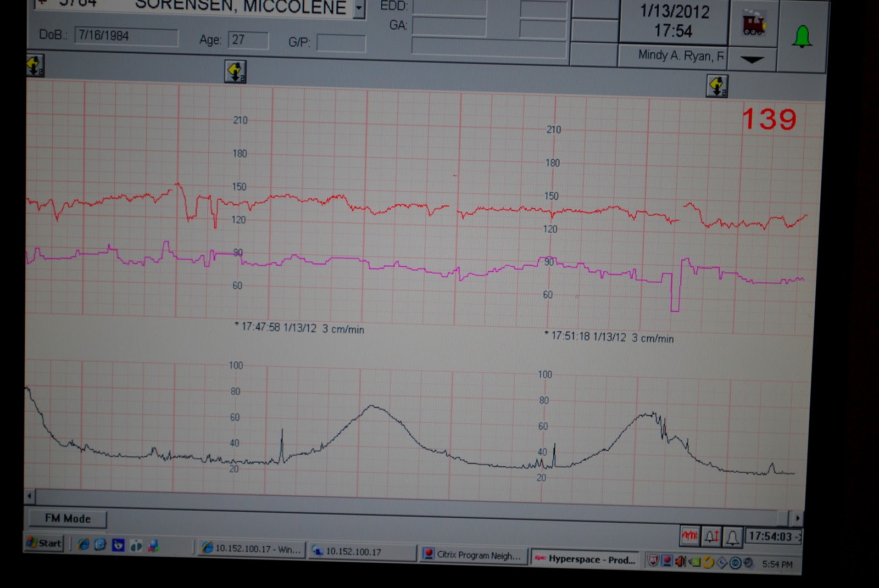Click the bell with arrows alarm icon

[x=711, y=536]
